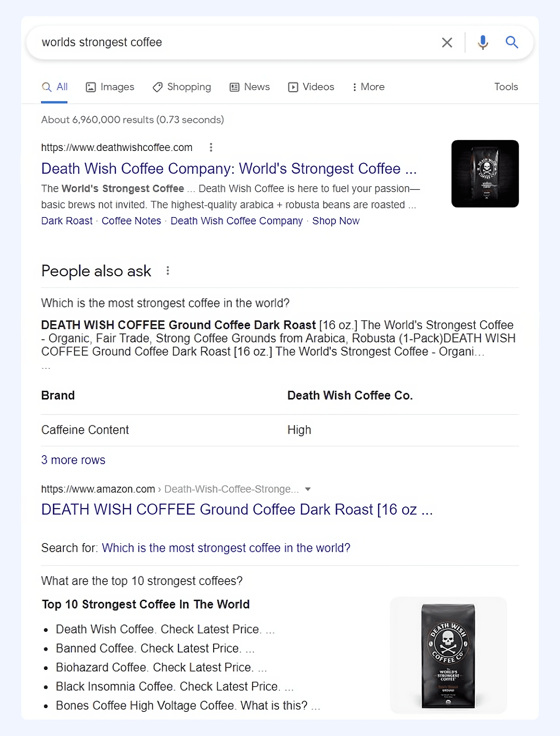Image resolution: width=560 pixels, height=736 pixels.
Task: Open the News tab
Action: (250, 87)
